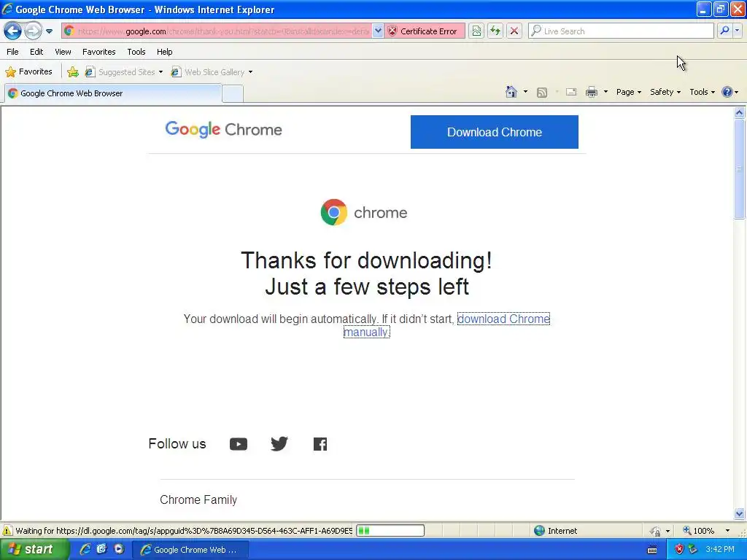Expand the Home button dropdown arrow
This screenshot has height=560, width=747.
click(x=525, y=92)
